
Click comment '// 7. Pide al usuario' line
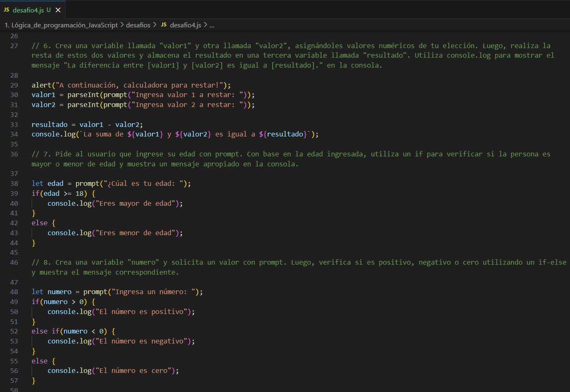pos(291,159)
